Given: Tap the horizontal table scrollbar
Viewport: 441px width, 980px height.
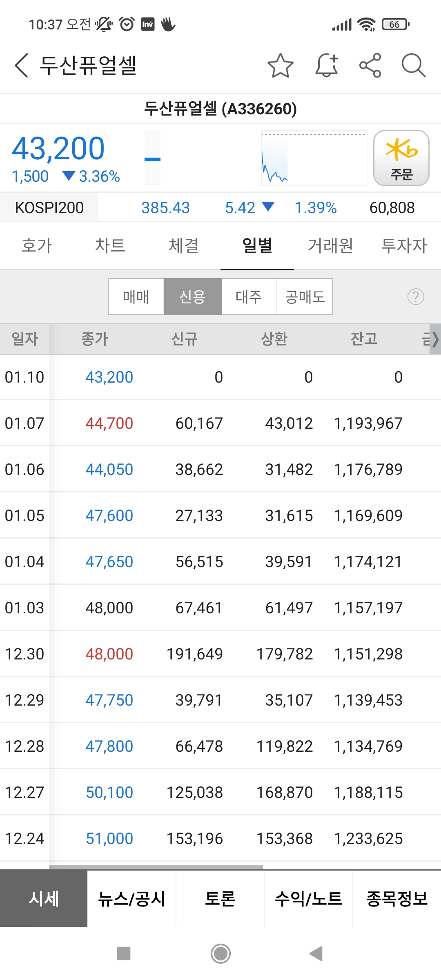Looking at the screenshot, I should (156, 867).
